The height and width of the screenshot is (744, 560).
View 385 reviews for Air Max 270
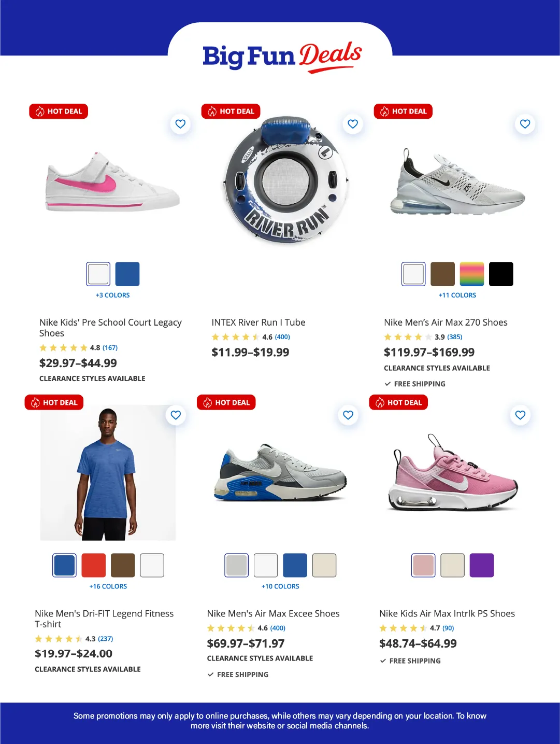455,337
